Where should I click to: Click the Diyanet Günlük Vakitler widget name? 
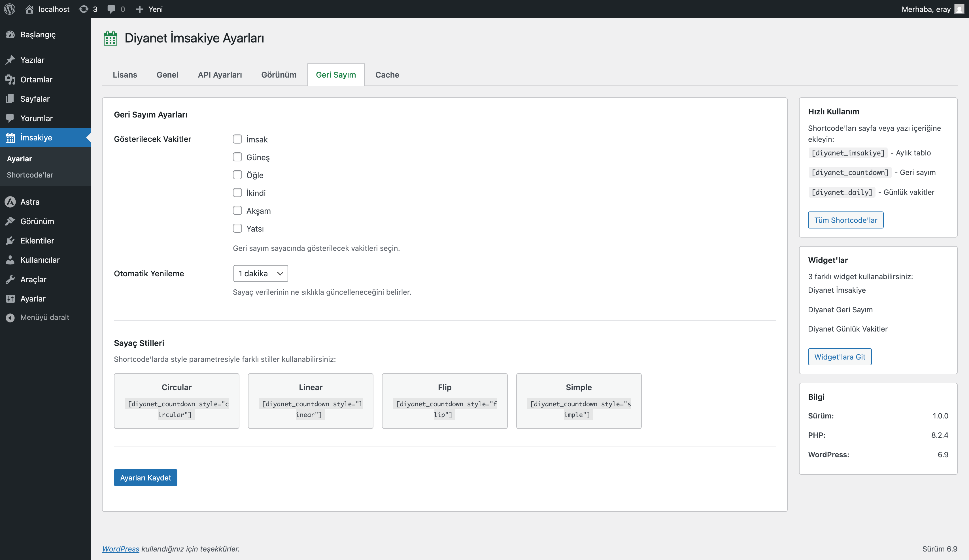click(x=847, y=329)
